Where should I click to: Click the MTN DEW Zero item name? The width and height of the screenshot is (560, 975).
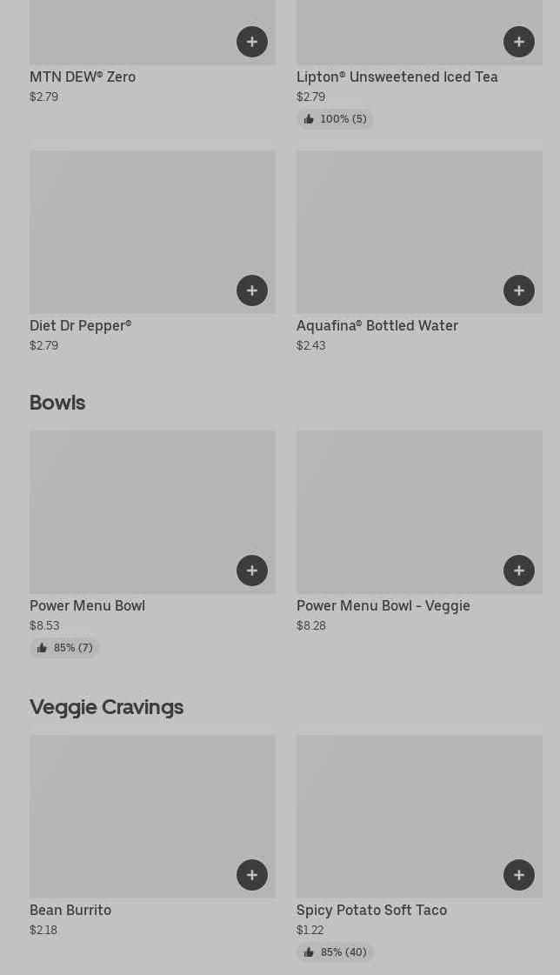click(83, 77)
